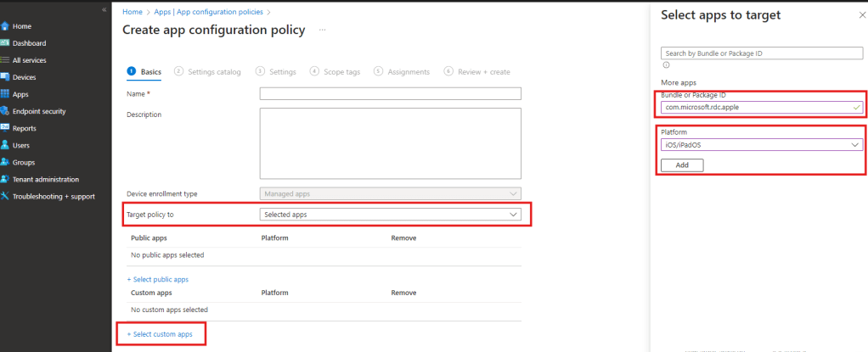The height and width of the screenshot is (352, 868).
Task: Click into the Name text field
Action: [390, 93]
